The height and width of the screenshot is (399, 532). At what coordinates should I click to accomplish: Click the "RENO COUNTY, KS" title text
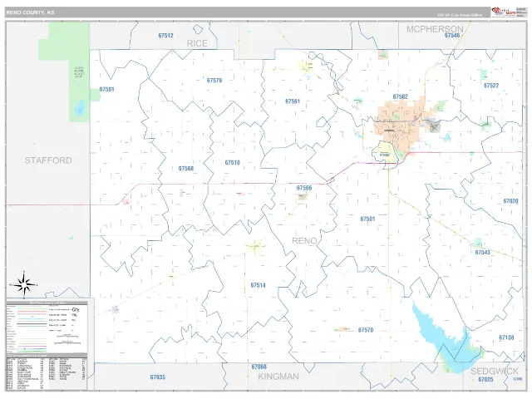tap(30, 12)
